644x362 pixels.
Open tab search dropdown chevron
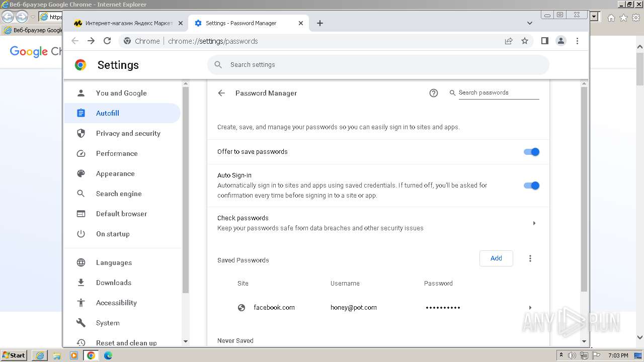pos(530,23)
